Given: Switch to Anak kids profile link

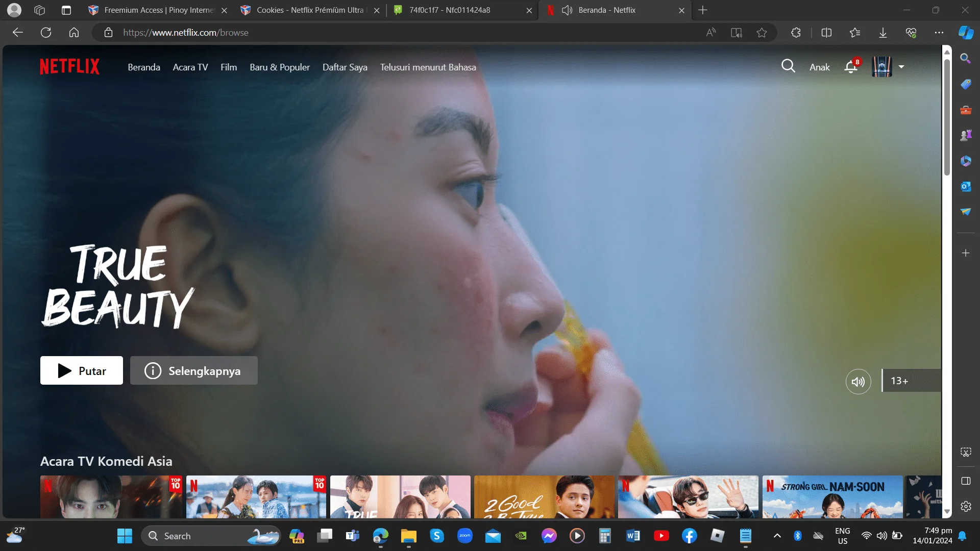Looking at the screenshot, I should [820, 67].
